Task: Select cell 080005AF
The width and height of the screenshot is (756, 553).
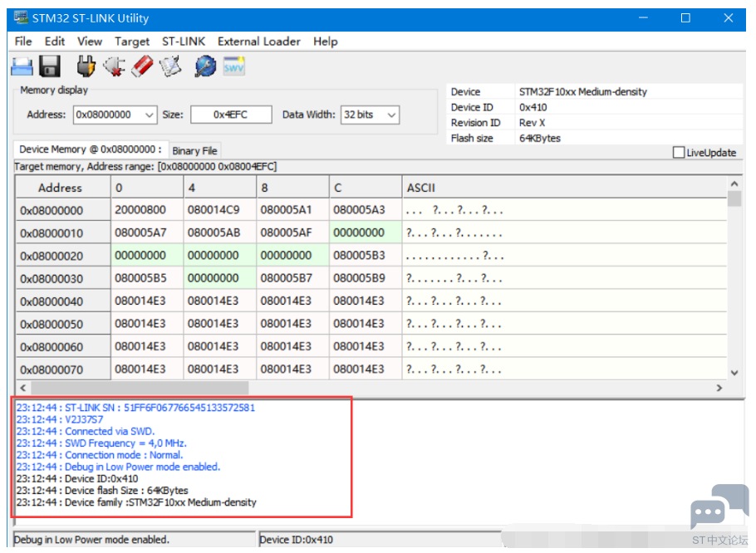Action: pyautogui.click(x=292, y=232)
